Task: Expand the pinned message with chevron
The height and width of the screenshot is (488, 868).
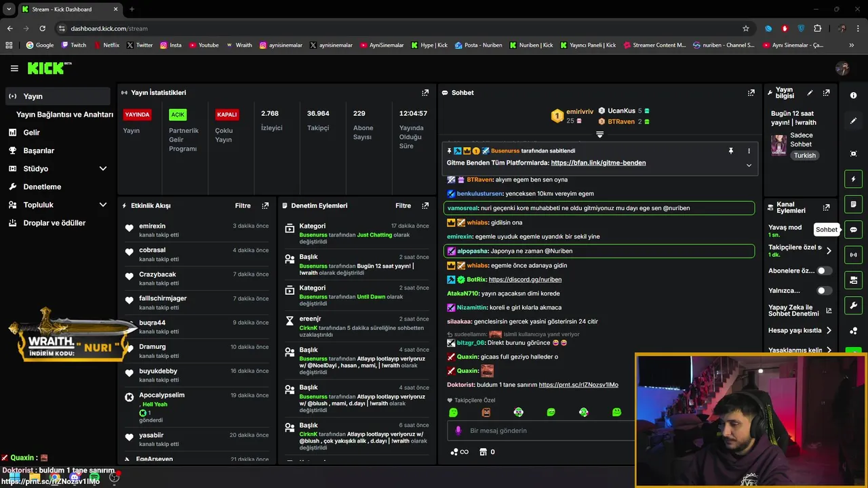Action: coord(749,165)
